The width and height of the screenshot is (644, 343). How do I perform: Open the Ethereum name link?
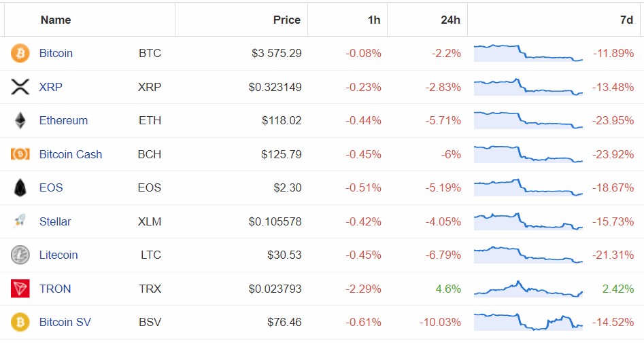click(63, 120)
